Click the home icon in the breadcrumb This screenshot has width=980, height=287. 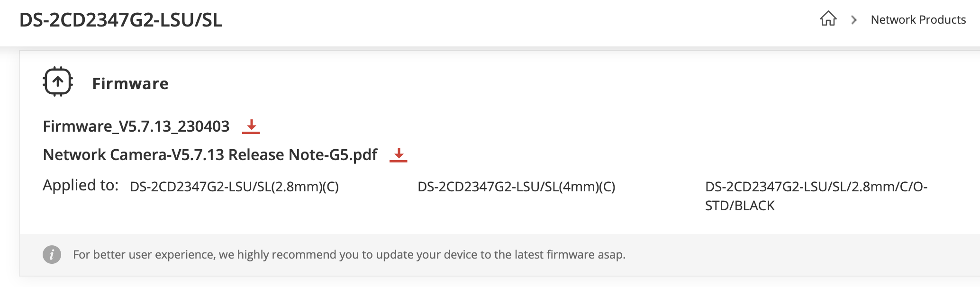click(x=828, y=19)
